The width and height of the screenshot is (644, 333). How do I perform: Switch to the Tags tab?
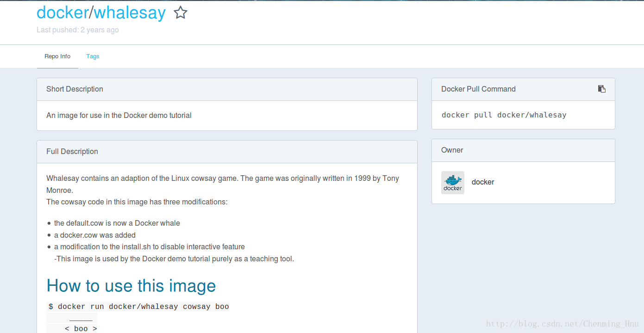click(x=93, y=56)
